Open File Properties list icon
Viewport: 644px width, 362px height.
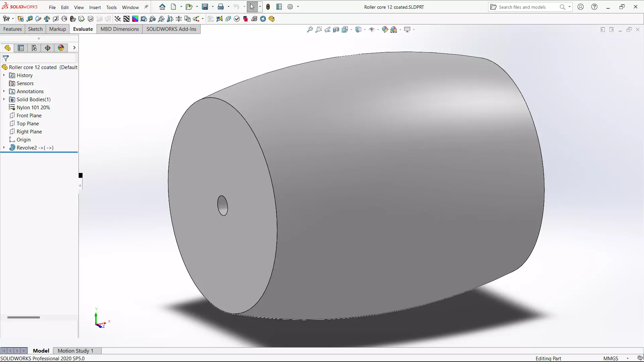pyautogui.click(x=279, y=7)
